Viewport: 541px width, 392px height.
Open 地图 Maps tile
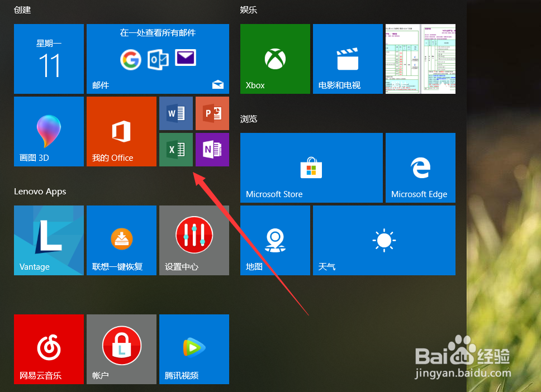275,240
